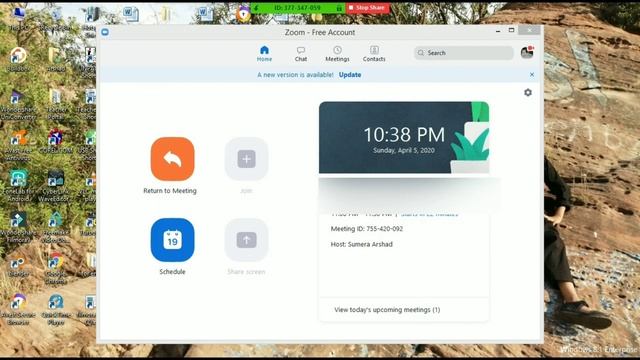Click the Zoom logo in the title bar

105,32
